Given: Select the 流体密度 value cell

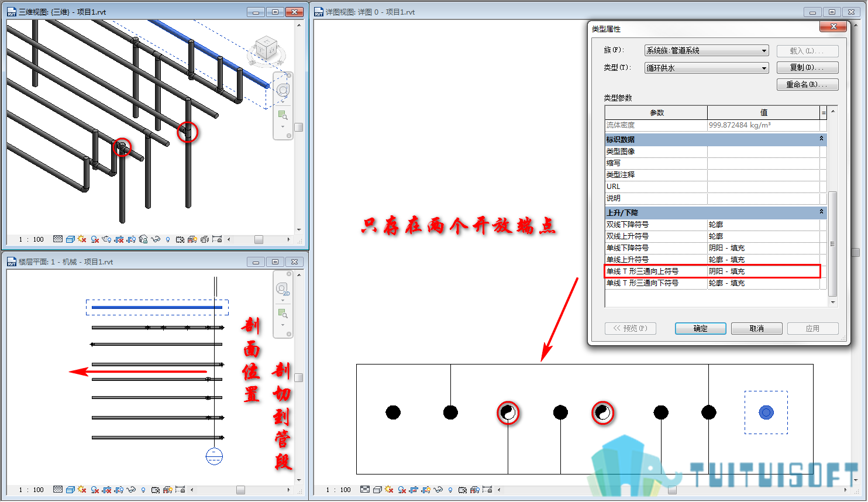Looking at the screenshot, I should pos(763,125).
